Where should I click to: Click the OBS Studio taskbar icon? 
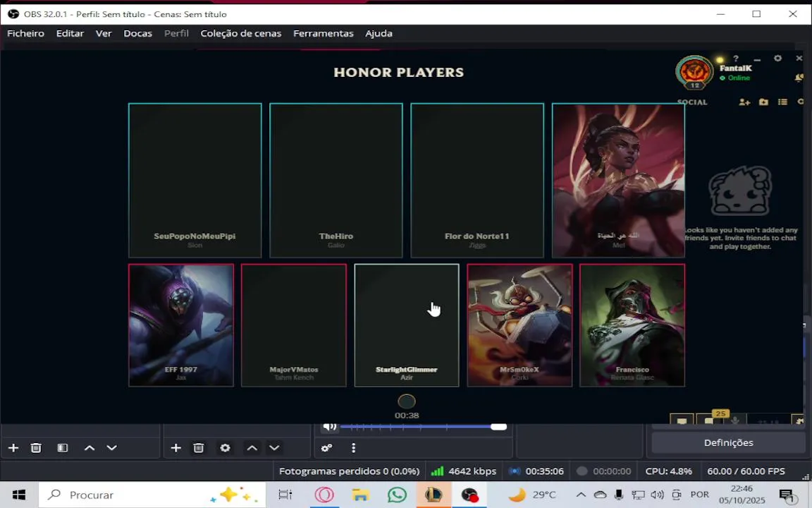pyautogui.click(x=469, y=495)
